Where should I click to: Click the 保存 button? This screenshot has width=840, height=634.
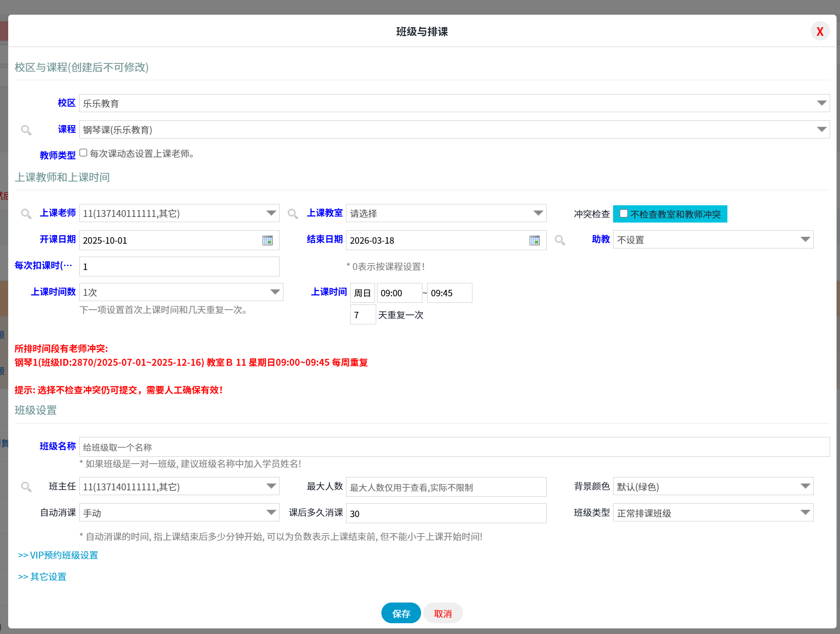(x=401, y=613)
